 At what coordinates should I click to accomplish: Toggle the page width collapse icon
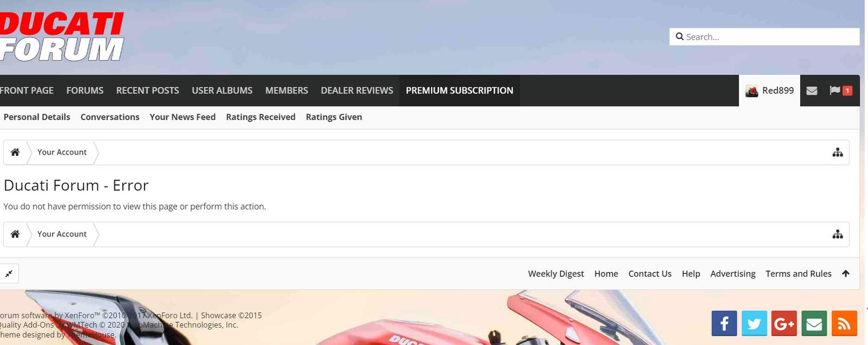click(x=9, y=273)
